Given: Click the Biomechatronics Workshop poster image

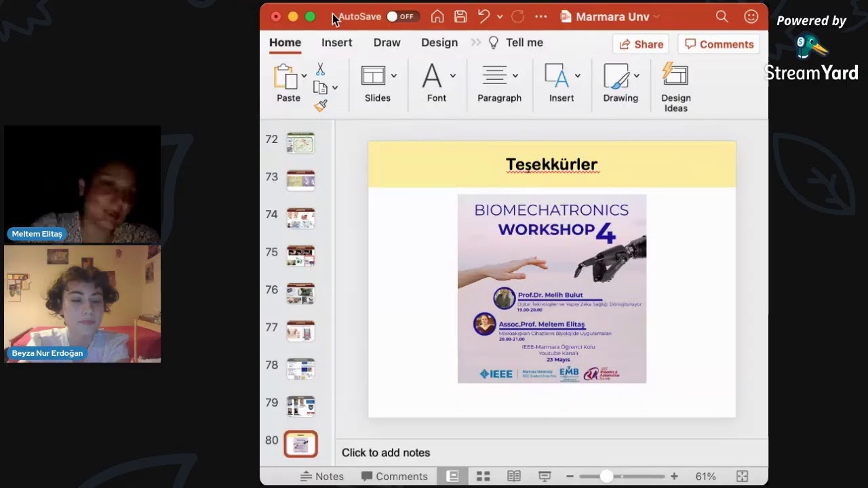Looking at the screenshot, I should click(552, 289).
